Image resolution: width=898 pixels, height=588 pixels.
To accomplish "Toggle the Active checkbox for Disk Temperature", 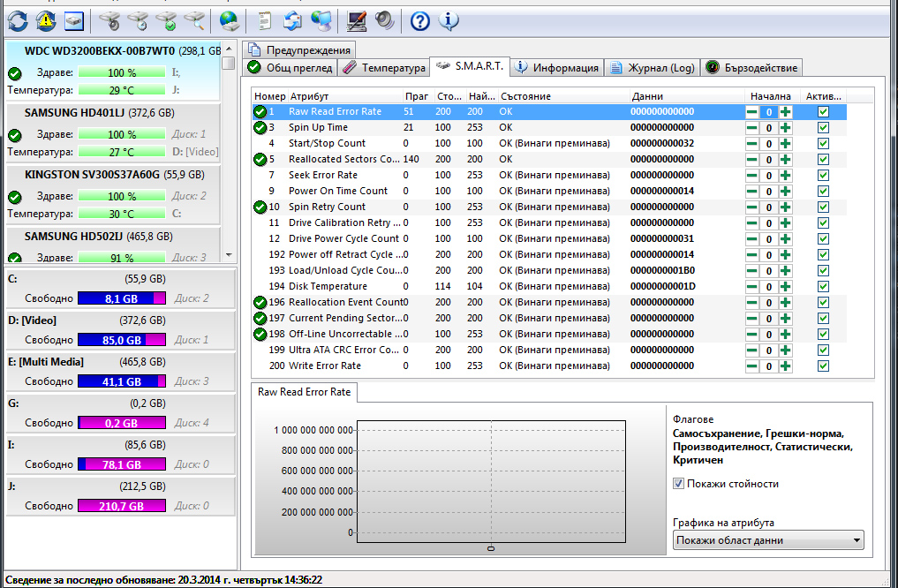I will click(823, 286).
